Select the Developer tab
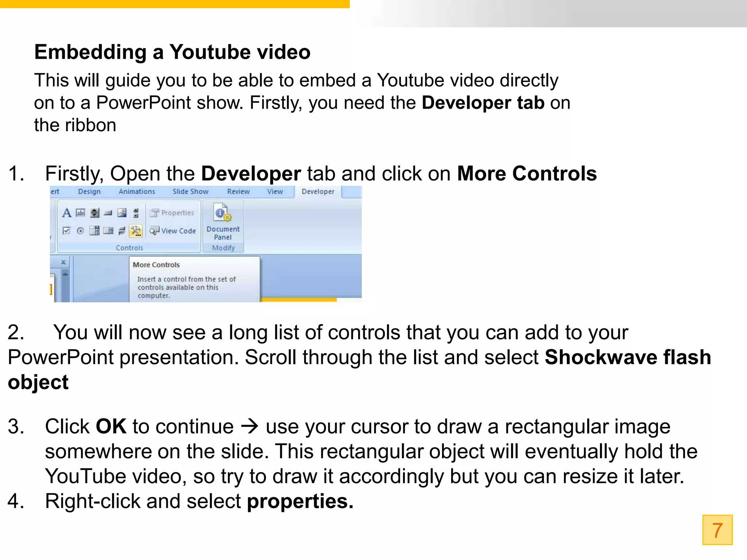 click(x=318, y=191)
